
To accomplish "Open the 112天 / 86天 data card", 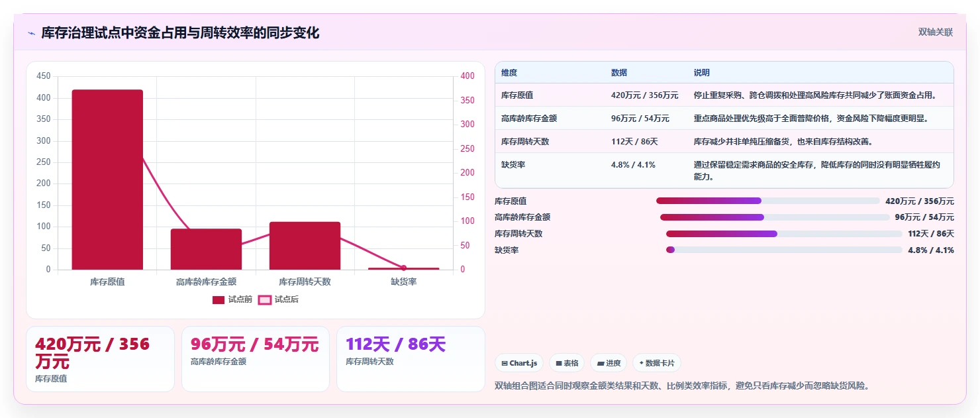I will tap(411, 359).
